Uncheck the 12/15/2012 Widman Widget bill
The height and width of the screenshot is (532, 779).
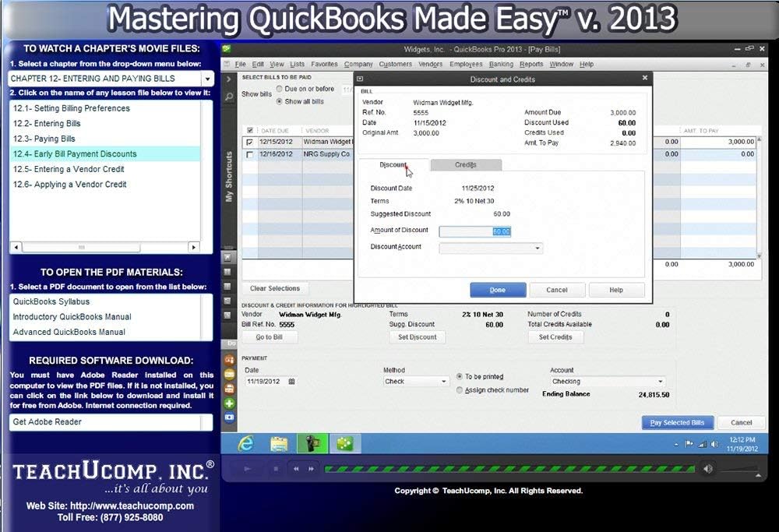click(x=249, y=142)
